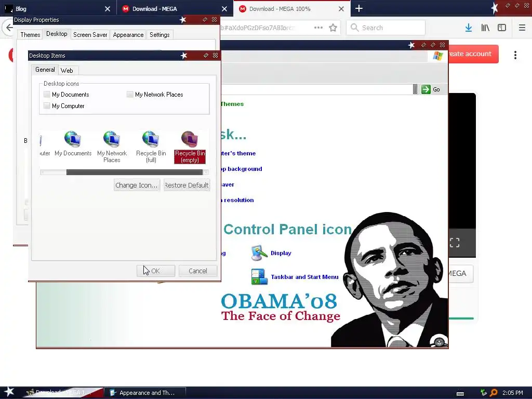Open page actions three-dot menu in address bar

tap(318, 28)
